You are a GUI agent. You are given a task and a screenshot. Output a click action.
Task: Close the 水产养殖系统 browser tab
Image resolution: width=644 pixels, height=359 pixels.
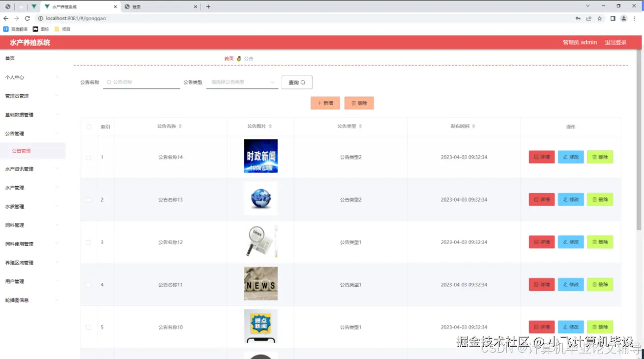[116, 7]
